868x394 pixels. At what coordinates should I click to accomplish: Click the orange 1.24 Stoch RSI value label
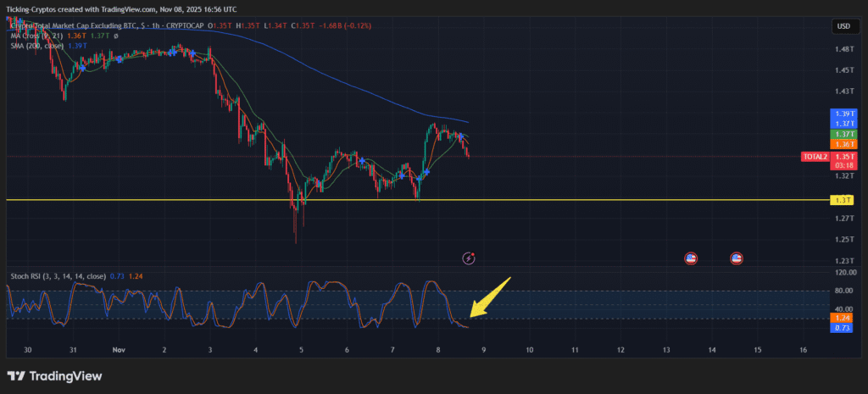(x=843, y=317)
